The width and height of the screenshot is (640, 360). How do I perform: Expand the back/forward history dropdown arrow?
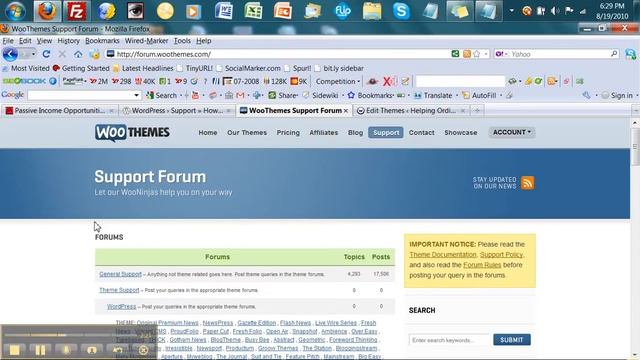tap(33, 54)
